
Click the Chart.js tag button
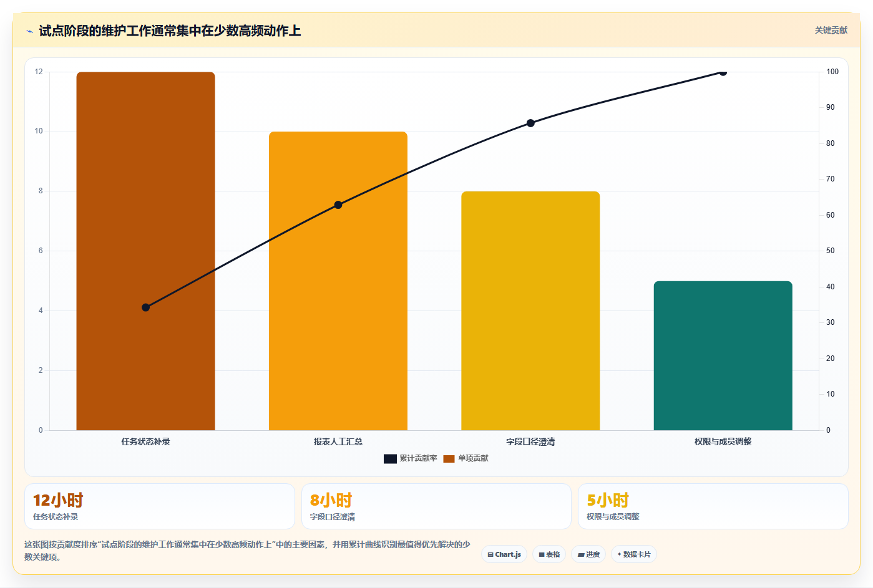pos(504,554)
